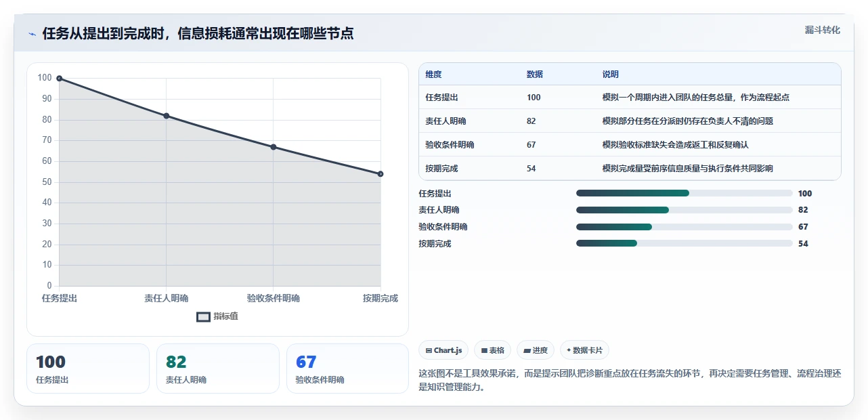The width and height of the screenshot is (868, 420).
Task: Click the lightning icon beside the title
Action: (32, 33)
